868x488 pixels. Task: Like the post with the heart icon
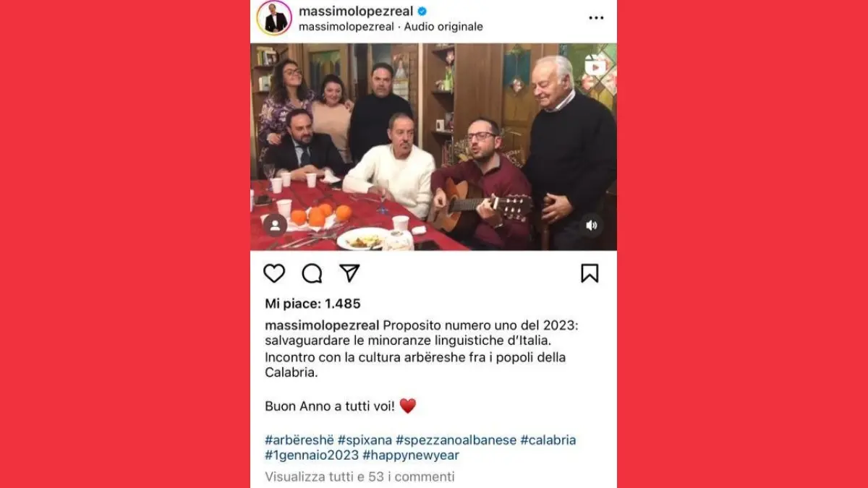coord(274,273)
